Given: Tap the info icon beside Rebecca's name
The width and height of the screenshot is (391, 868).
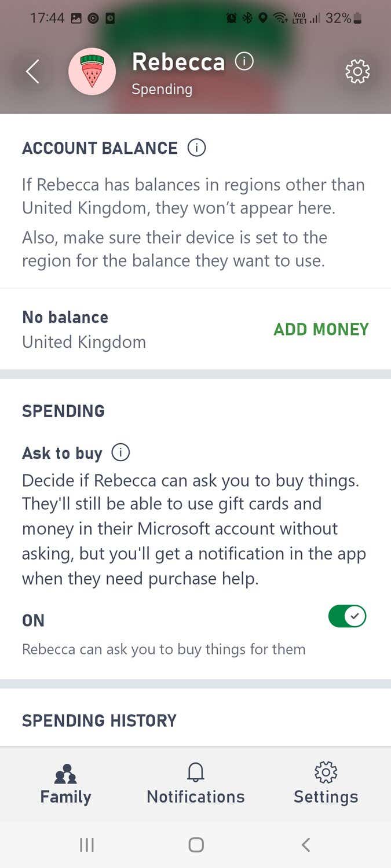Looking at the screenshot, I should pyautogui.click(x=244, y=61).
